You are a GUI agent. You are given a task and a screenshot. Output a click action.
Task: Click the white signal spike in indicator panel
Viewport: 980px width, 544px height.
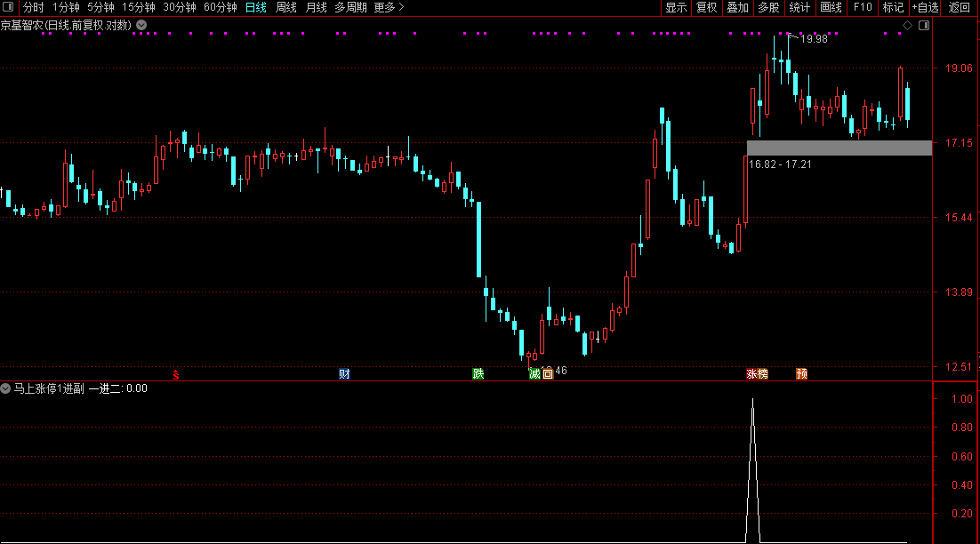point(752,470)
